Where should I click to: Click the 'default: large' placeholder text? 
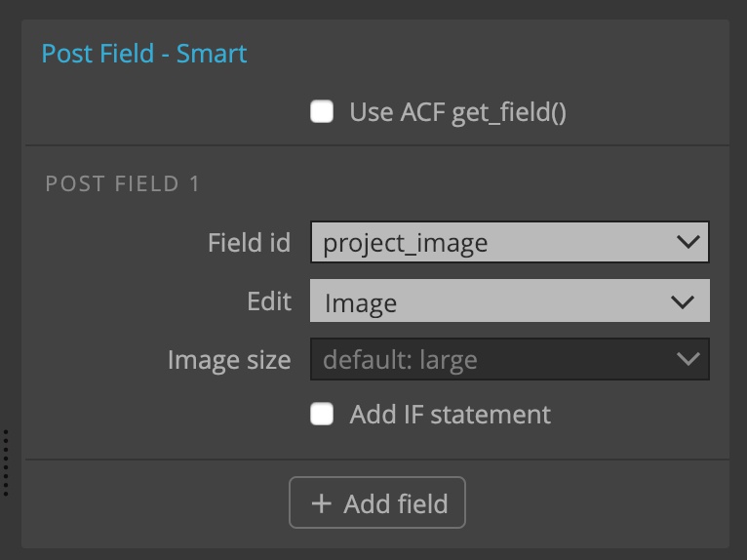pos(400,360)
